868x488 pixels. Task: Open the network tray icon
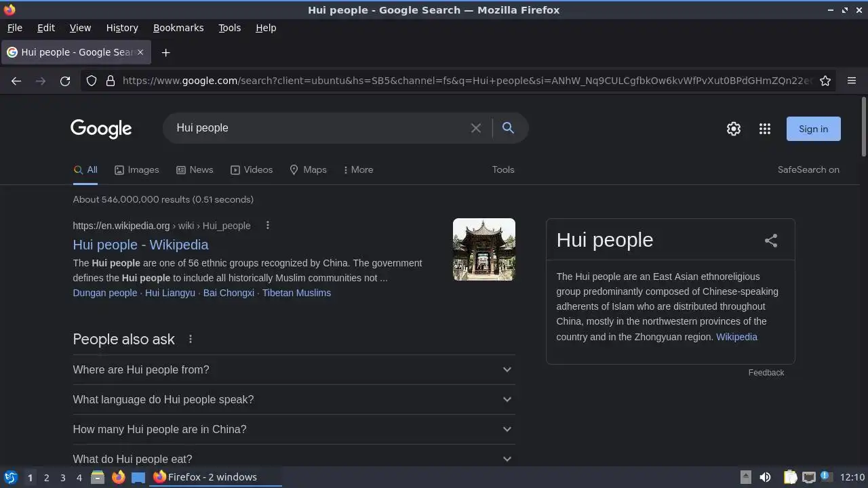click(x=808, y=477)
